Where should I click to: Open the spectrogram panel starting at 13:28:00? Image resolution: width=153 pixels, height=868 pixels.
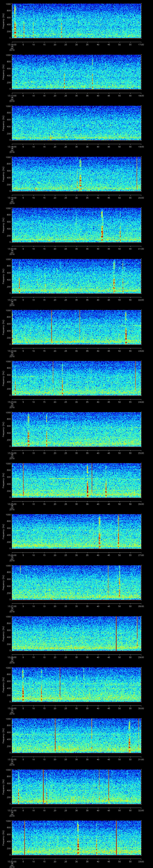click(76, 633)
